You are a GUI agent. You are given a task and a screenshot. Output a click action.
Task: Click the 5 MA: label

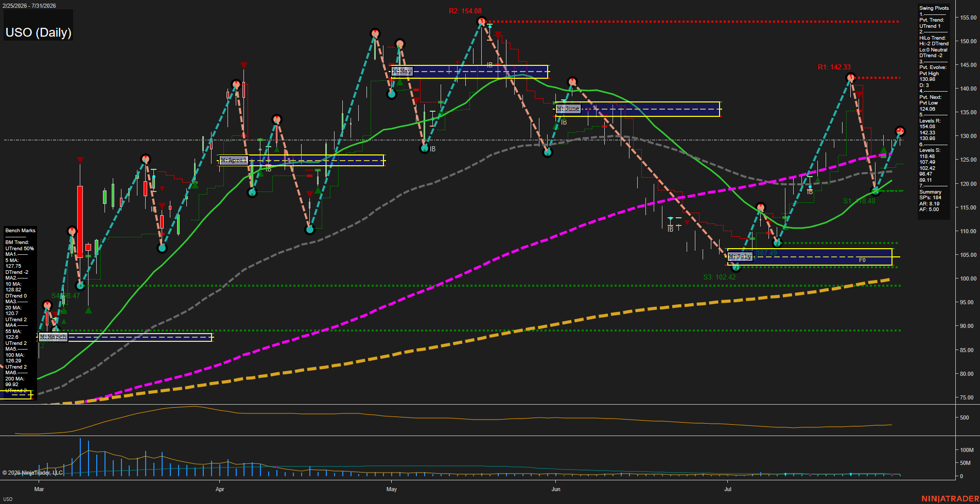coord(12,260)
